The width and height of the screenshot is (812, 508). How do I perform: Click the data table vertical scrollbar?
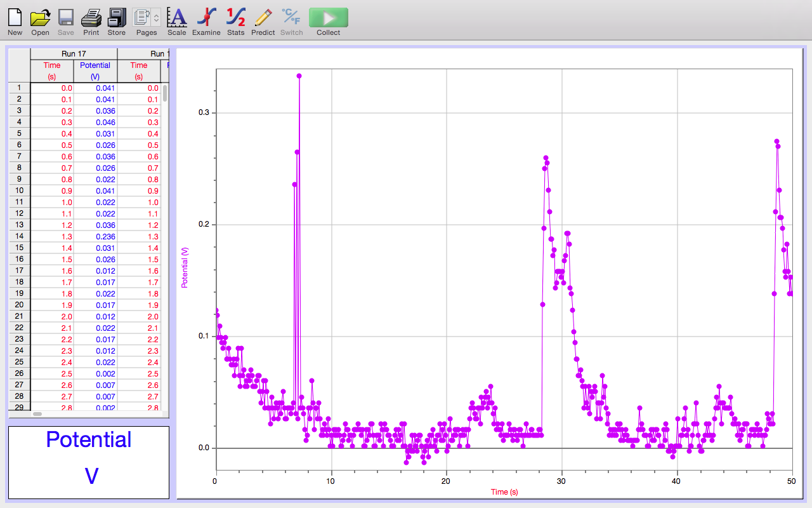(165, 94)
